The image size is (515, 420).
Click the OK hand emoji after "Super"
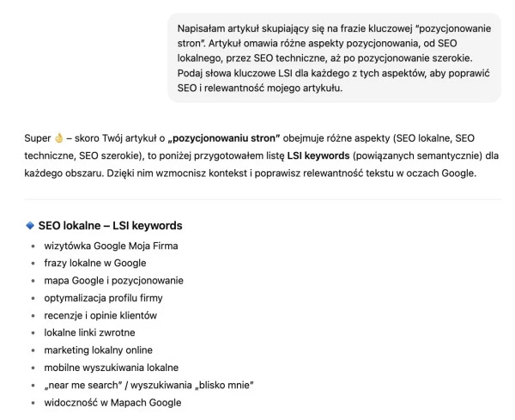pyautogui.click(x=58, y=138)
